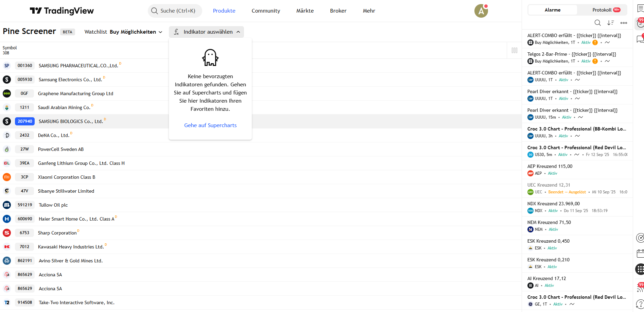
Task: Click the sort alerts icon
Action: [611, 23]
